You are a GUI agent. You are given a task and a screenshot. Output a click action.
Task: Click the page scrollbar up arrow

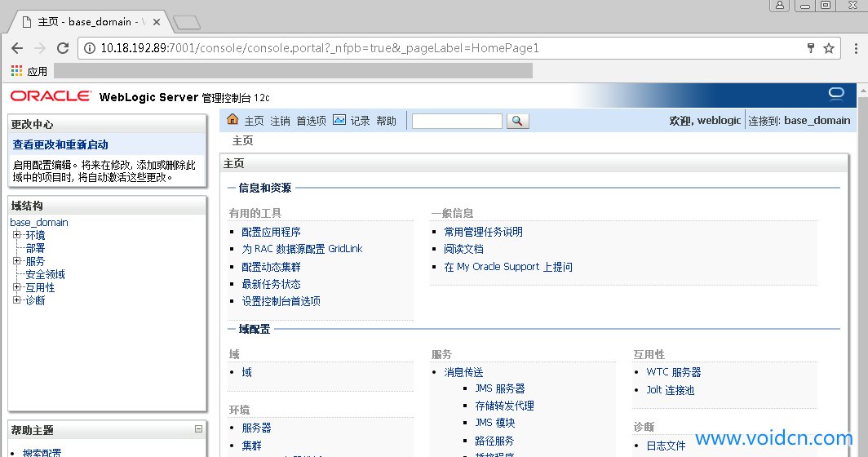pyautogui.click(x=863, y=89)
